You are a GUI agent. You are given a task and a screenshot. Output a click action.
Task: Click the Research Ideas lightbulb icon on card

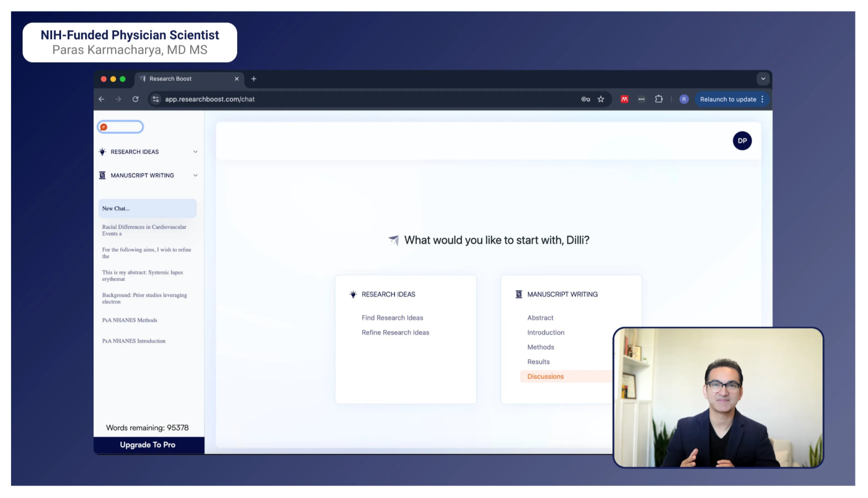(x=353, y=294)
